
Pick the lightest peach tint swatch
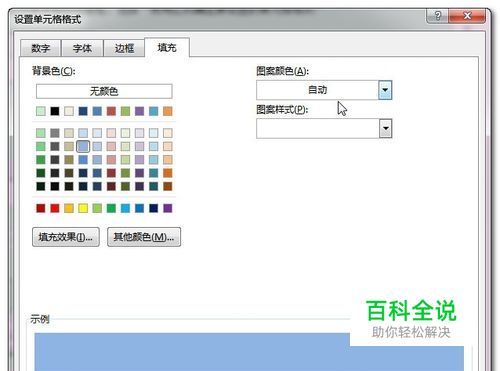click(168, 133)
